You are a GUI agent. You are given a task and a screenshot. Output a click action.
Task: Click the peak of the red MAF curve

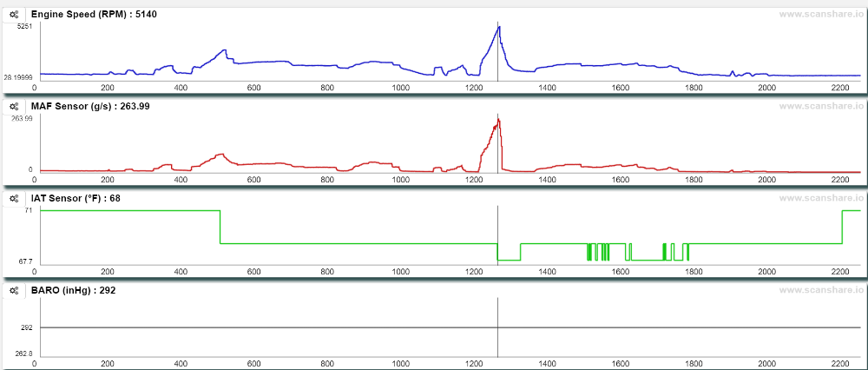point(498,119)
